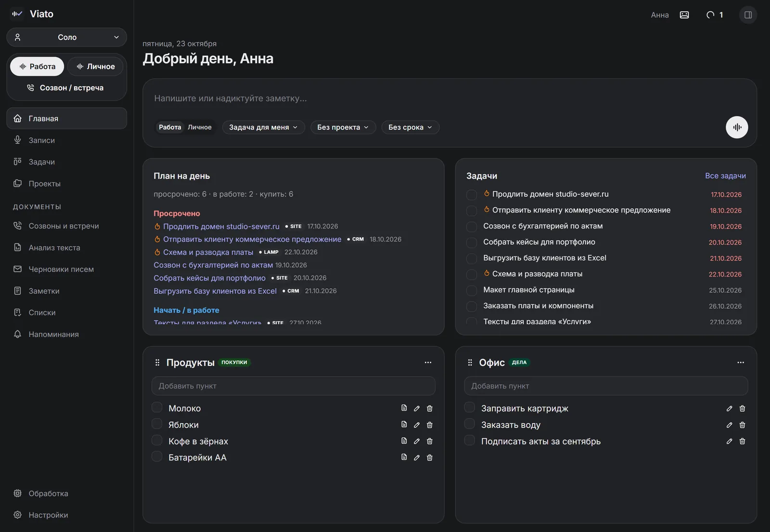Edit the Заправить картридж item
The width and height of the screenshot is (770, 532).
pyautogui.click(x=730, y=408)
